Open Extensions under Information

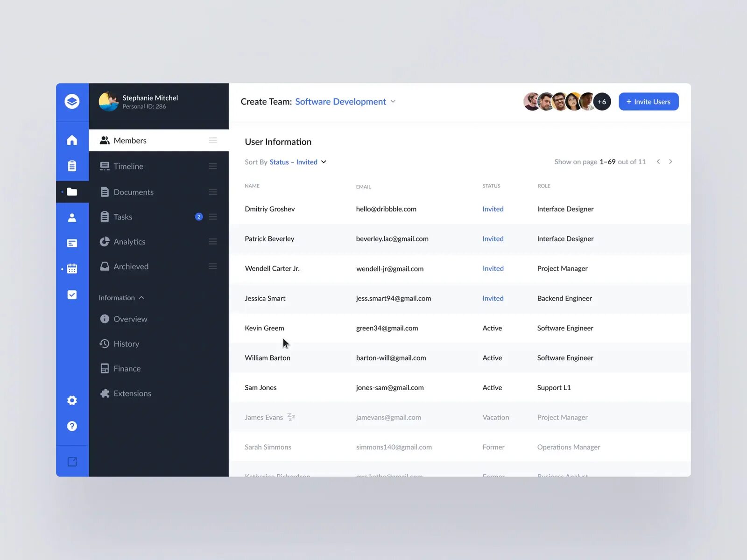tap(126, 393)
